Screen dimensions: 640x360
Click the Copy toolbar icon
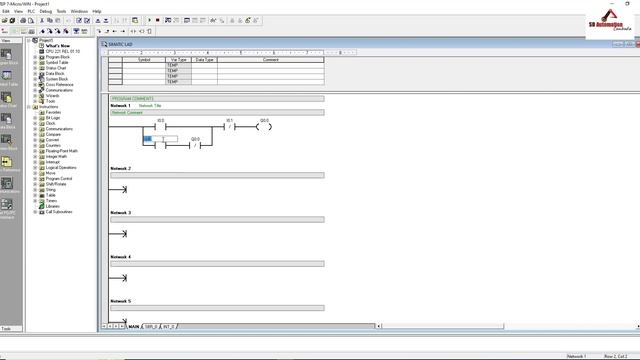[50, 20]
